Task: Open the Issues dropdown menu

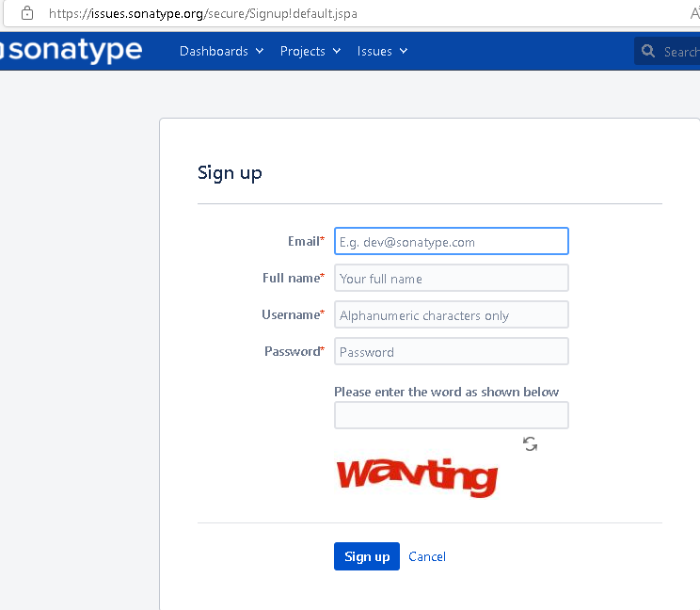Action: coord(382,51)
